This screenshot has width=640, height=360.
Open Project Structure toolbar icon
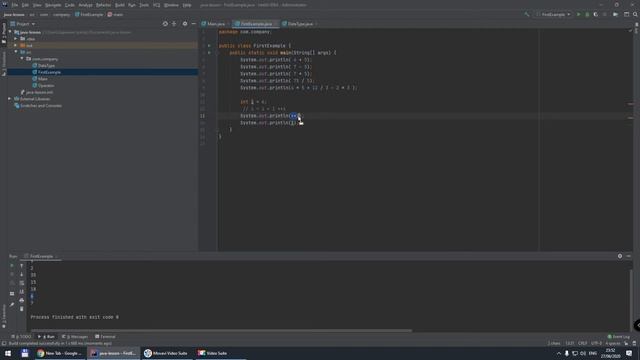pos(627,14)
